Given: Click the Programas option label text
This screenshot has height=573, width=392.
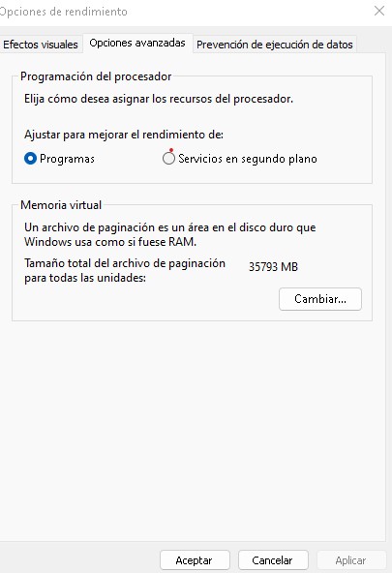Looking at the screenshot, I should (x=67, y=159).
